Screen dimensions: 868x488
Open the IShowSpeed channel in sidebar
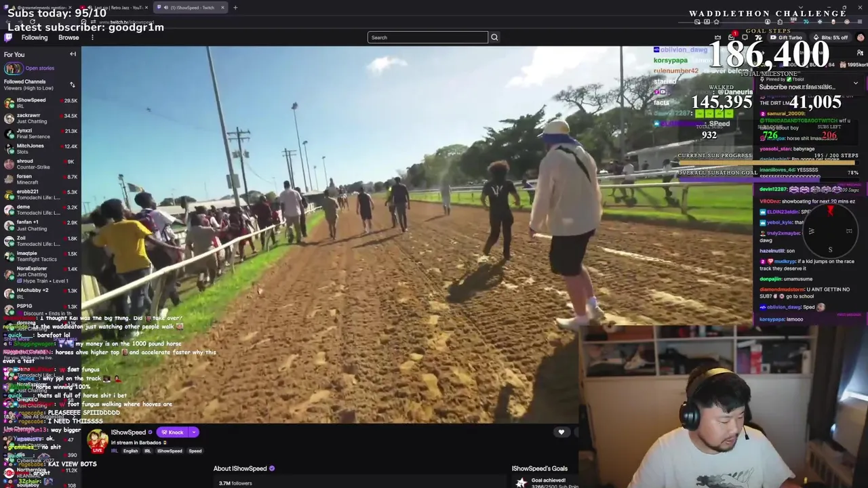coord(41,103)
